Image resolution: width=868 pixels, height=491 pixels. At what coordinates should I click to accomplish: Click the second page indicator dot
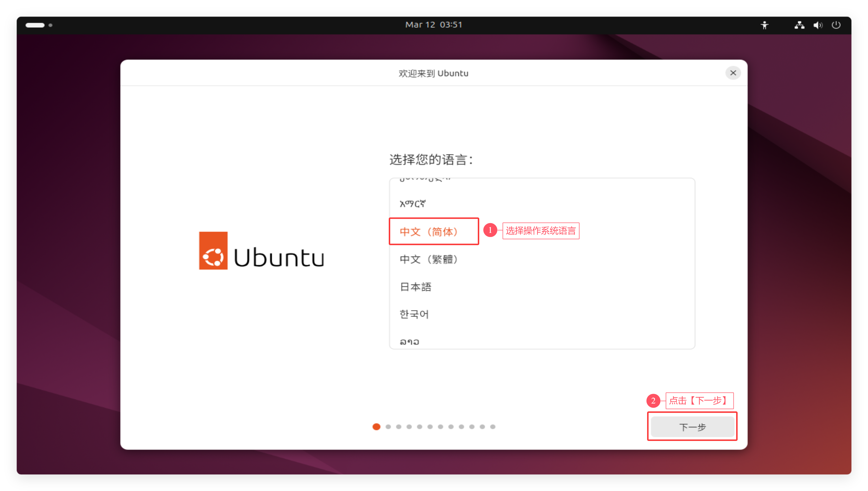click(388, 427)
